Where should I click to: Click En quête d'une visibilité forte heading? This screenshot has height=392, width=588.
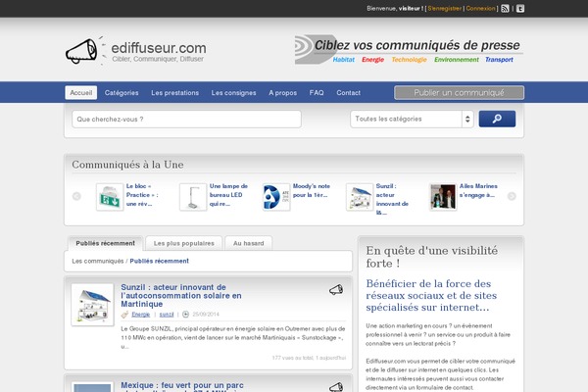click(432, 257)
